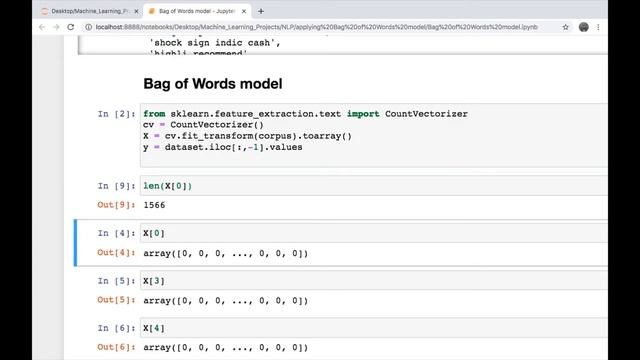The width and height of the screenshot is (640, 360).
Task: Click the output value 1566
Action: (154, 205)
